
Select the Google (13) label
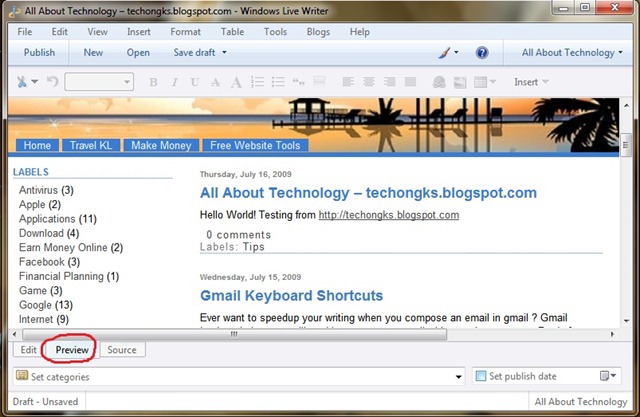pyautogui.click(x=46, y=305)
